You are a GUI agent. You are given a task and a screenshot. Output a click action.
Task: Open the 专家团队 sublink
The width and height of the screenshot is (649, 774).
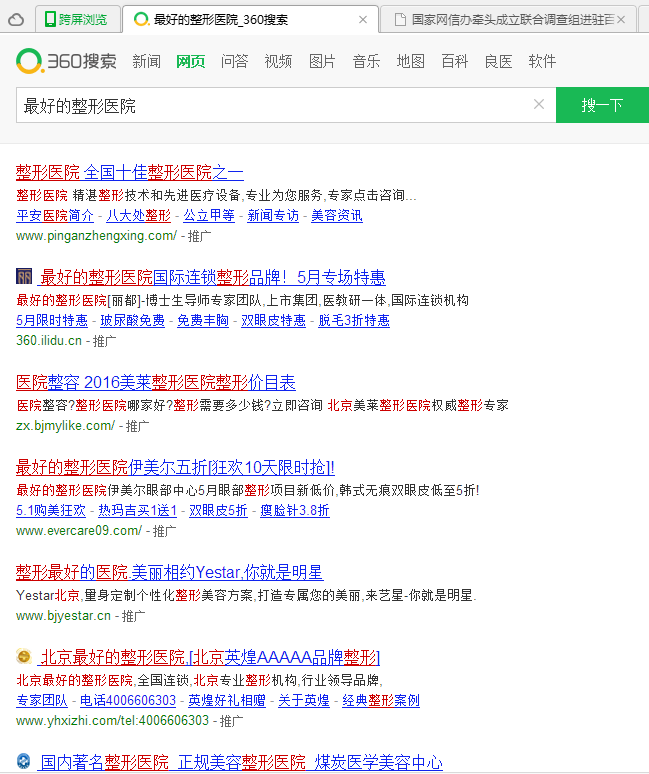pyautogui.click(x=42, y=701)
